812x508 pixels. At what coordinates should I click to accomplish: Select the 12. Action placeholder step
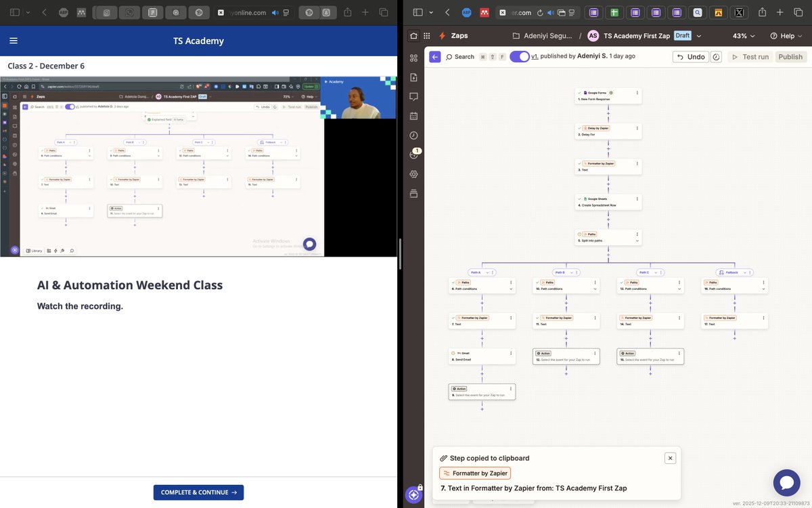pos(566,356)
